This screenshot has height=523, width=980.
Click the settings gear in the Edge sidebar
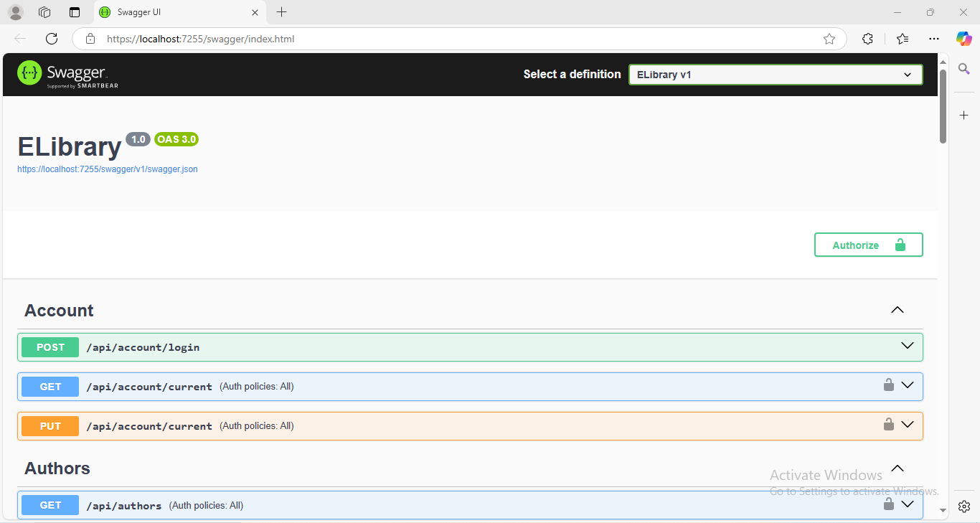[964, 506]
